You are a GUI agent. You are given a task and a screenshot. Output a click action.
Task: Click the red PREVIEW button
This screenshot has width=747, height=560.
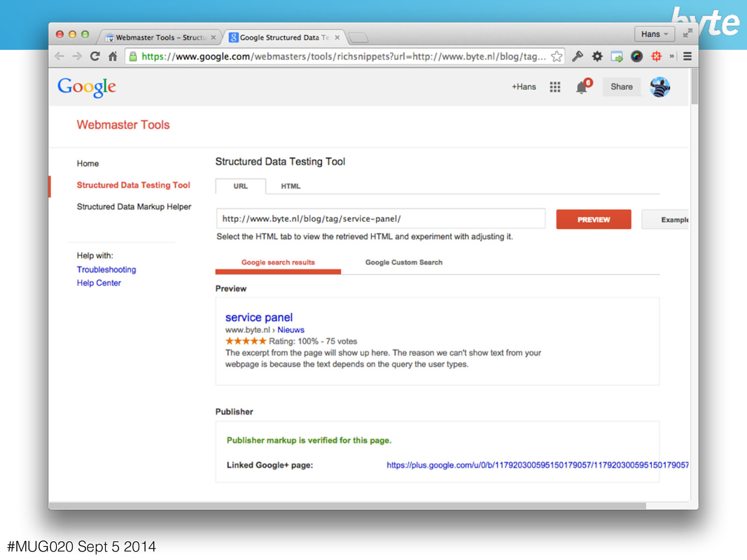[x=593, y=219]
